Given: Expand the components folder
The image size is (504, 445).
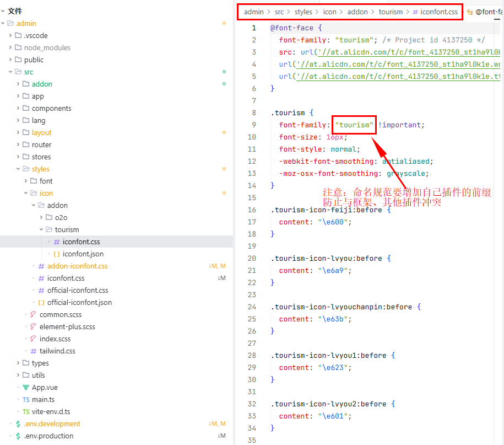Looking at the screenshot, I should (x=18, y=109).
